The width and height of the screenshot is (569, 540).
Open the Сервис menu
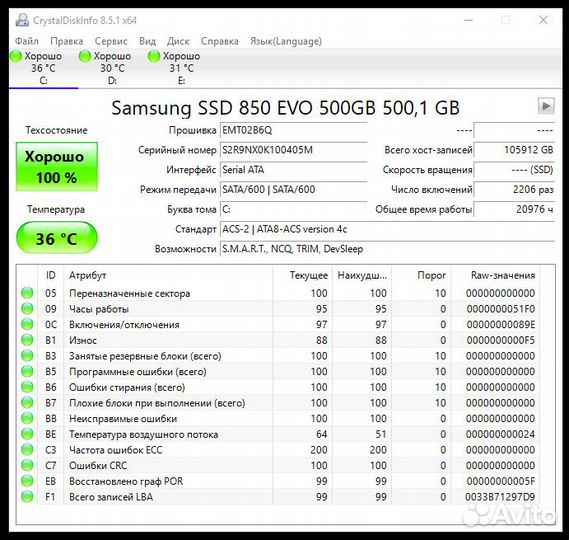pos(111,41)
